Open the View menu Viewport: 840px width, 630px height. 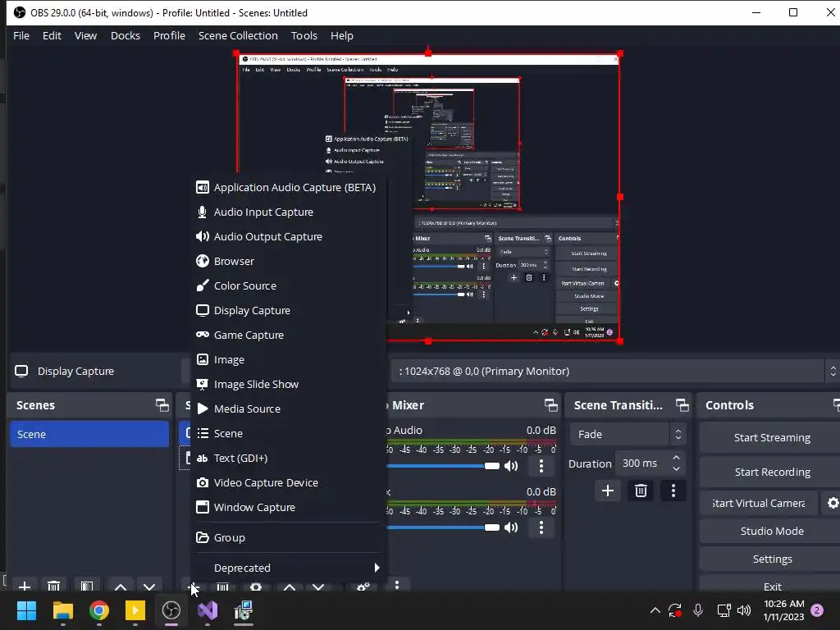pos(85,36)
